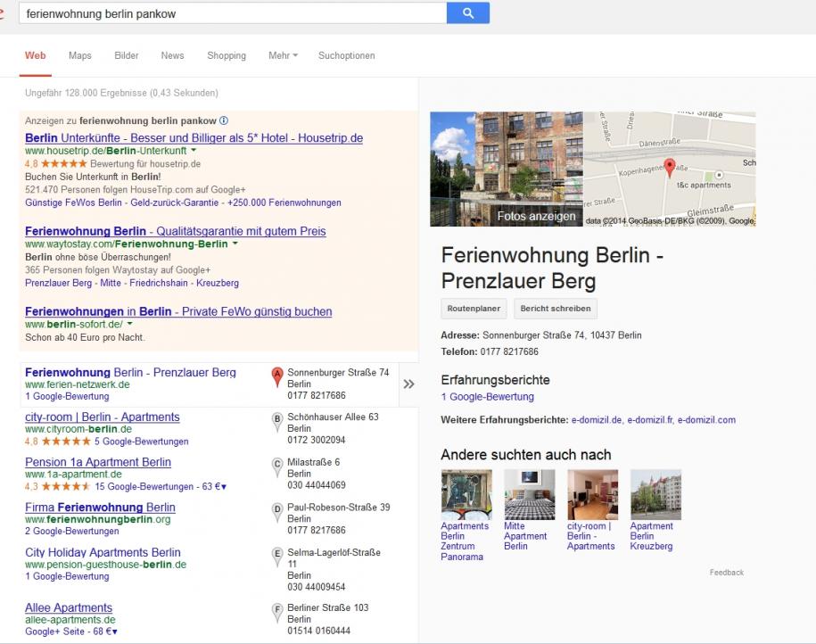Open Suchoptionen search tools

click(x=347, y=55)
